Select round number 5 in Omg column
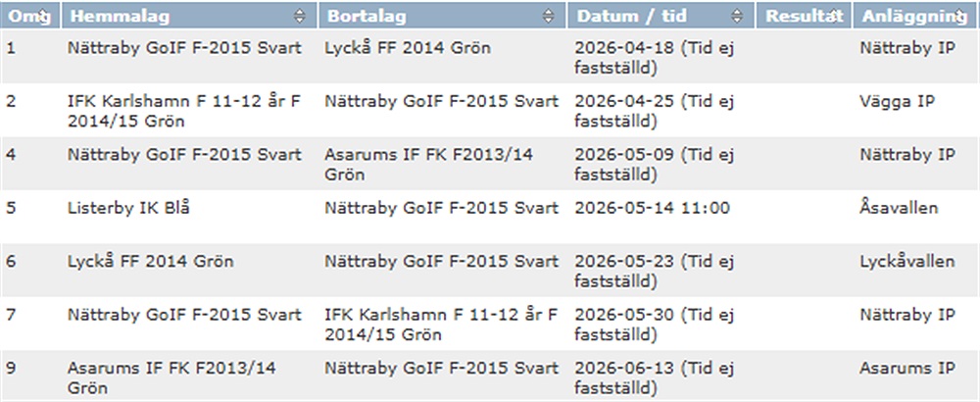 click(x=11, y=208)
